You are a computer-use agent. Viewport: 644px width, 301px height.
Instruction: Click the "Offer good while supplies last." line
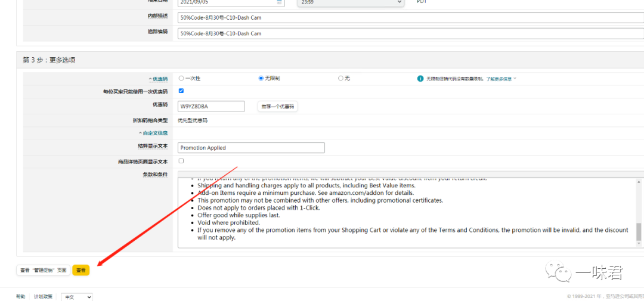pos(239,215)
